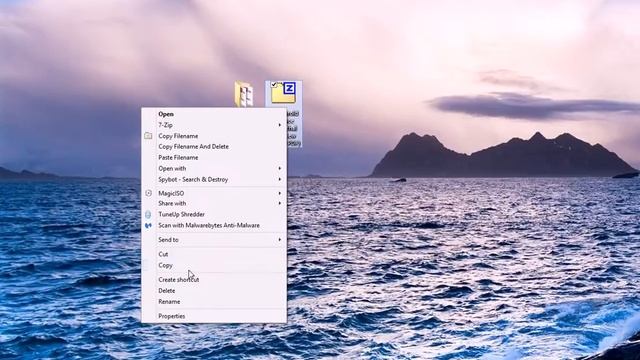
Task: Toggle the checkbox on the zip icon
Action: point(274,85)
